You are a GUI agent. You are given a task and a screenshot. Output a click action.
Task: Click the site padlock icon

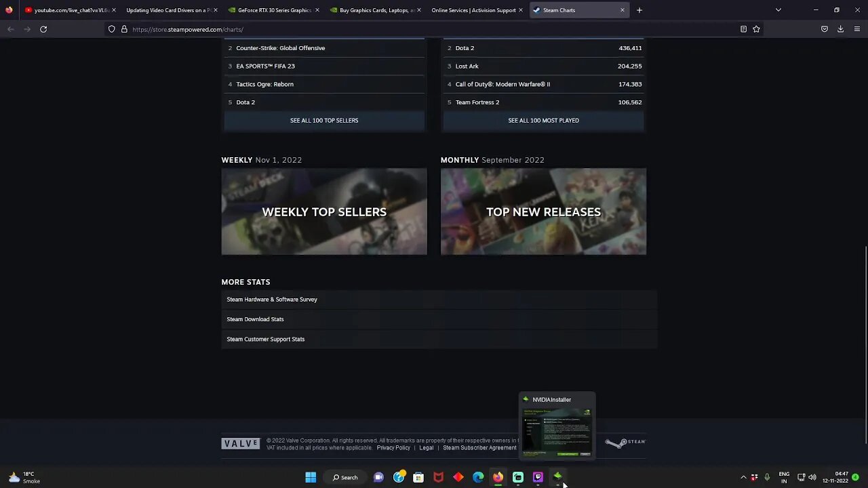pos(124,29)
